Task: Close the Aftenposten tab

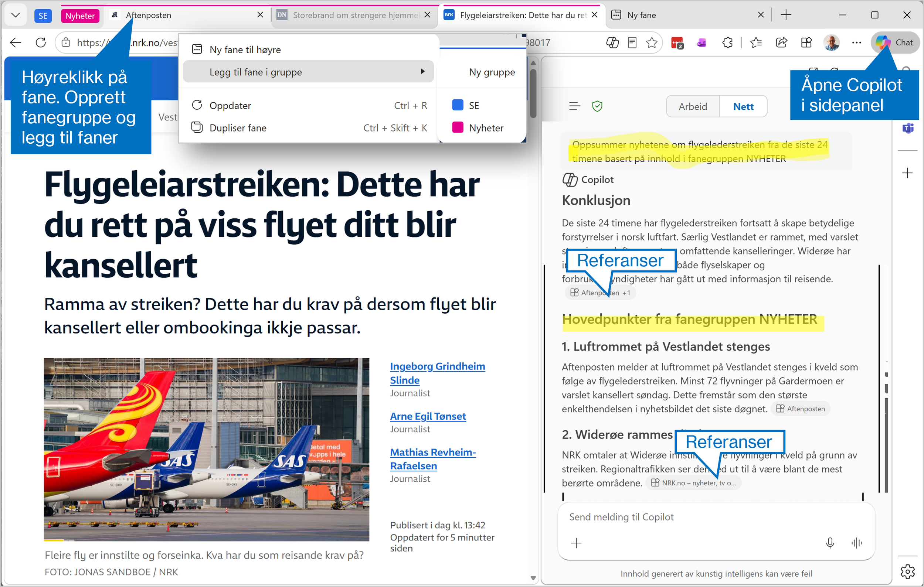Action: tap(260, 15)
